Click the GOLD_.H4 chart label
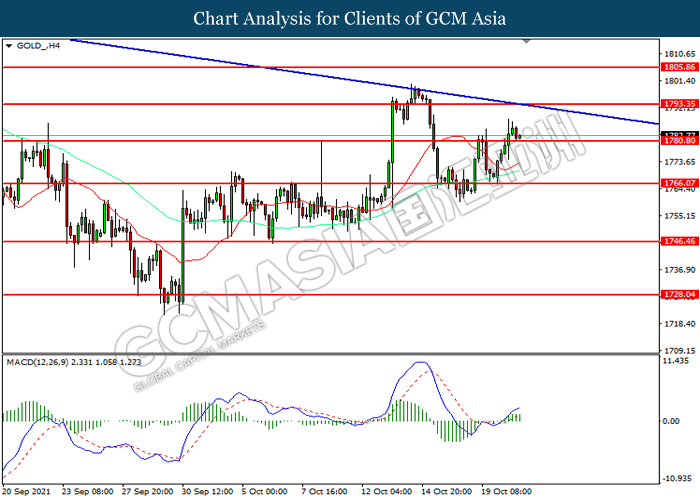The width and height of the screenshot is (700, 500). (x=38, y=46)
